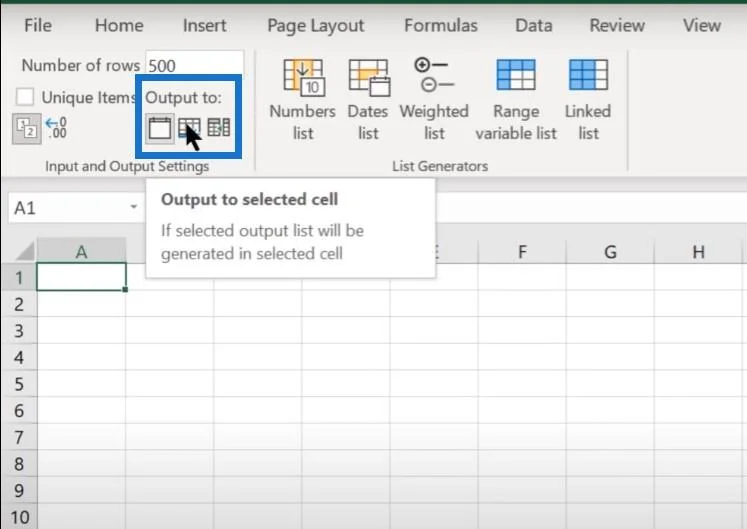Open the View tab

click(x=702, y=25)
